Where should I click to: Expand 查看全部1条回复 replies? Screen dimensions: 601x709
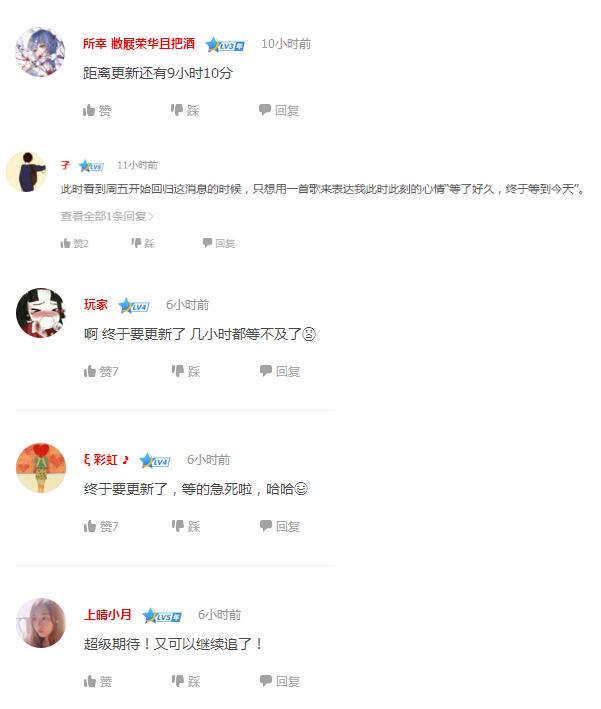pos(107,217)
